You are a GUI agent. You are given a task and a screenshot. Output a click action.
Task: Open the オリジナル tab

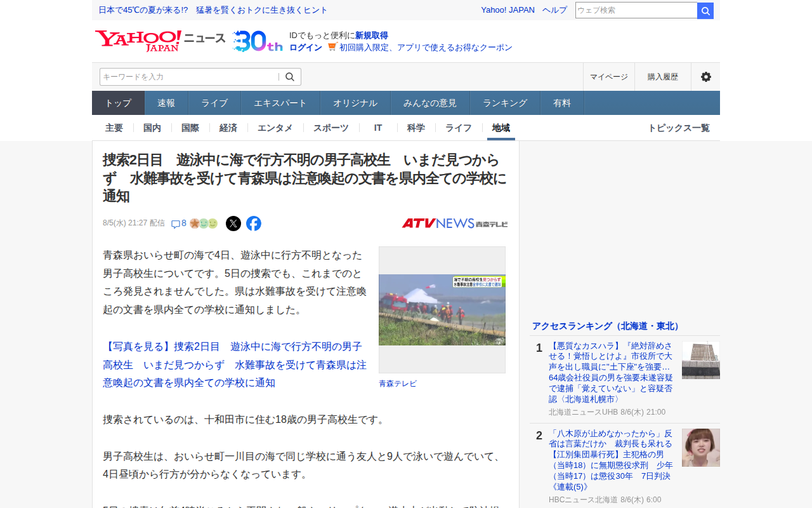(355, 103)
